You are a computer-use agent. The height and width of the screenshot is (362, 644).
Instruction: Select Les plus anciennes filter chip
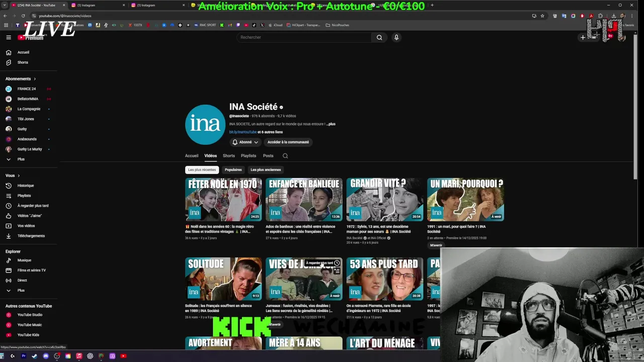point(266,170)
